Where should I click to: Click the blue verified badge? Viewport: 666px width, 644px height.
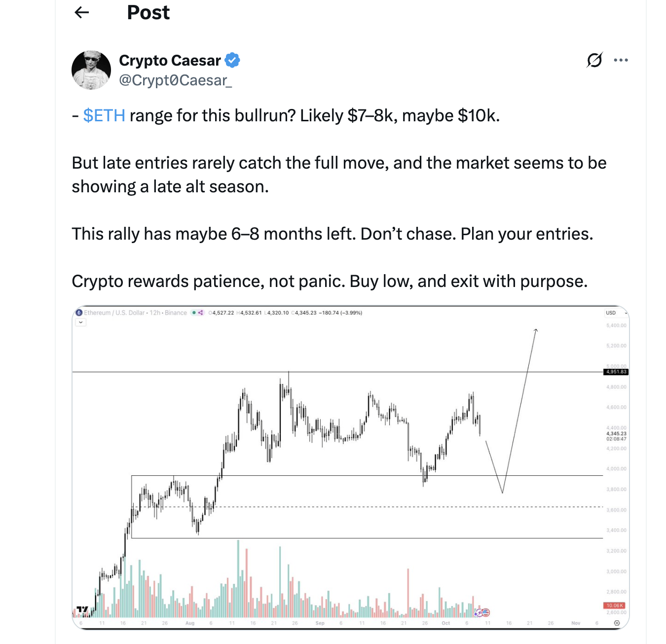tap(232, 60)
